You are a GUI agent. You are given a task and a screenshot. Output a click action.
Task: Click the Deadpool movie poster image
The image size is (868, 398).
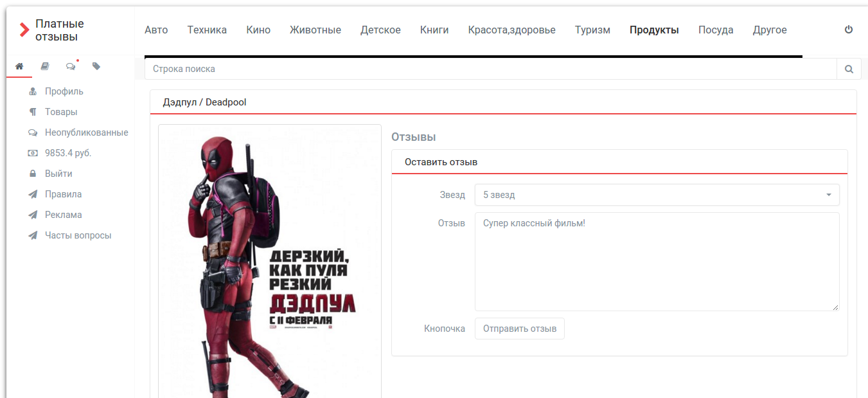tap(270, 261)
